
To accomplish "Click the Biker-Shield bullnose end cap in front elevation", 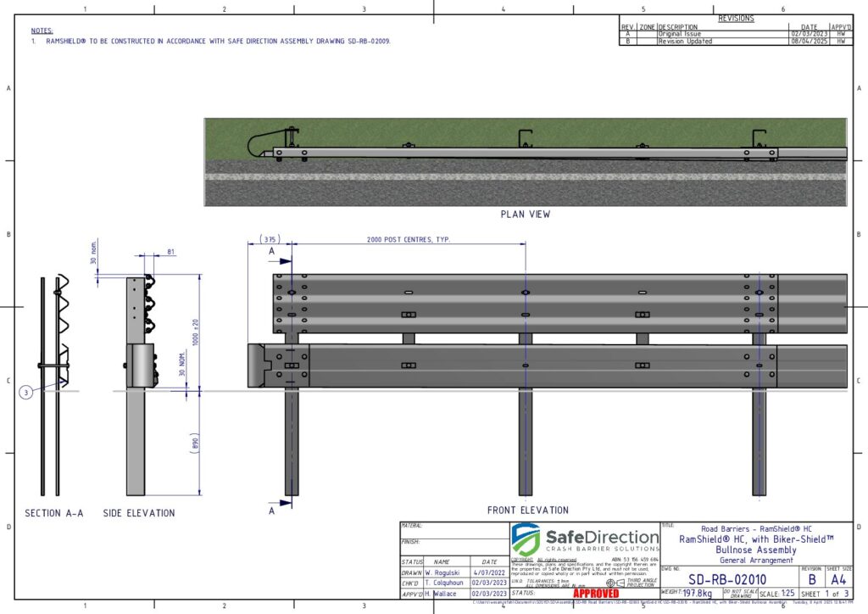I will click(x=258, y=366).
